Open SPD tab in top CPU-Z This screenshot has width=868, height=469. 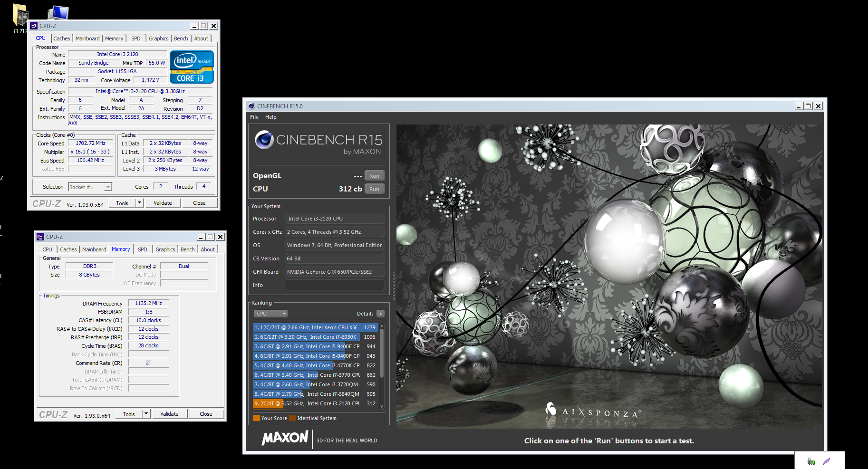click(x=136, y=38)
